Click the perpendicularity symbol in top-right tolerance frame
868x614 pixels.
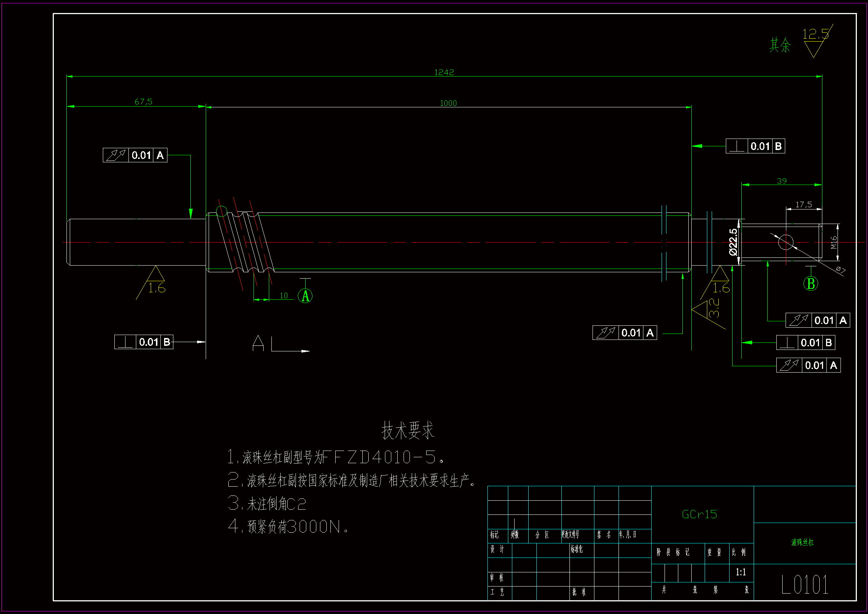(x=737, y=146)
